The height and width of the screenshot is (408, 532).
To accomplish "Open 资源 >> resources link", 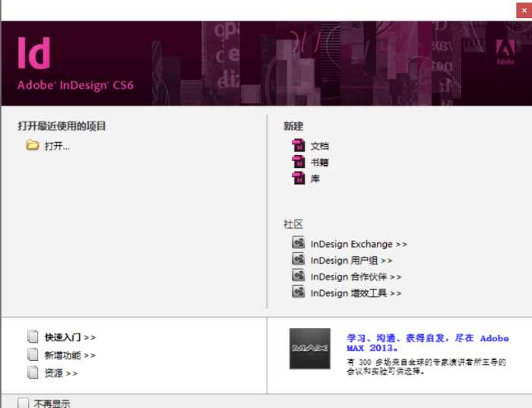I will click(61, 373).
